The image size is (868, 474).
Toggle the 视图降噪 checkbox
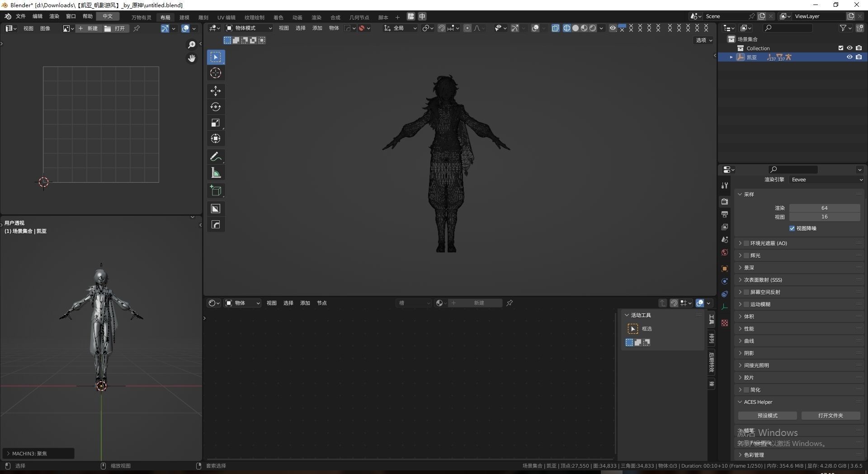[x=792, y=228]
